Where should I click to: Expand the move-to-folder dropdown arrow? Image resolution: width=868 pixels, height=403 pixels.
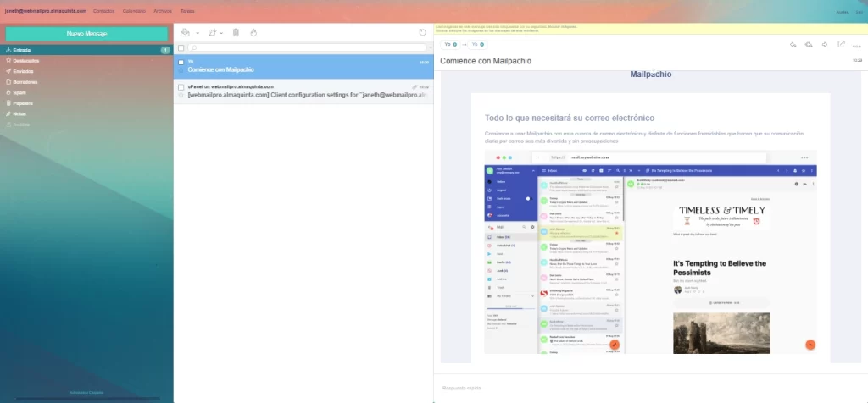pos(221,33)
